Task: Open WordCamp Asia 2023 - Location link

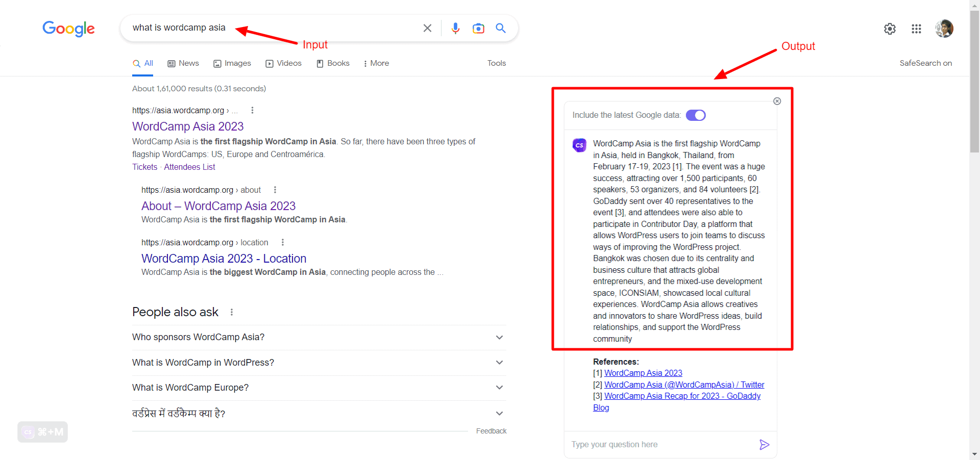Action: coord(224,259)
